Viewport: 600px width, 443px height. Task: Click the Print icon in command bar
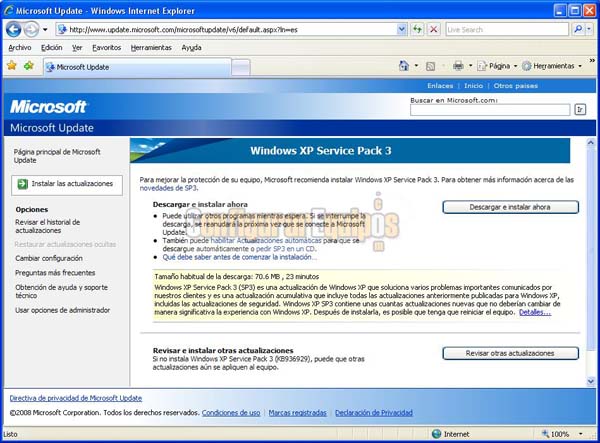click(x=458, y=66)
